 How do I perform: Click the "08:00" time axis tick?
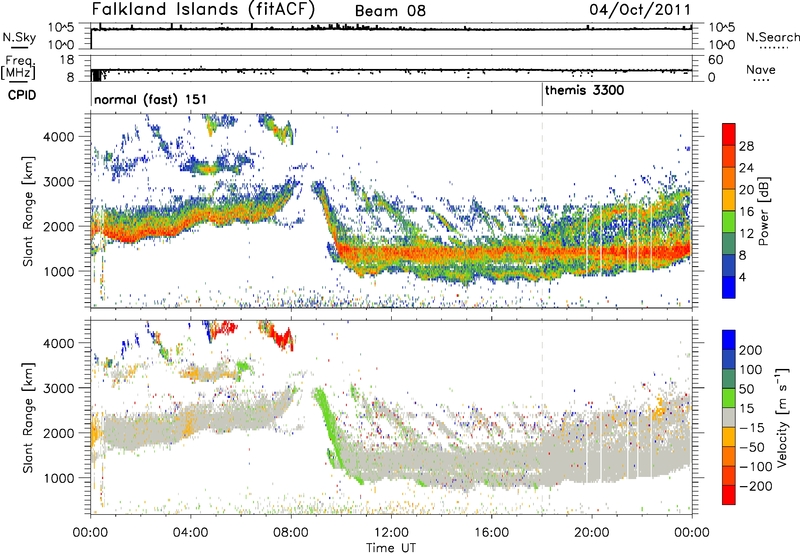[291, 533]
